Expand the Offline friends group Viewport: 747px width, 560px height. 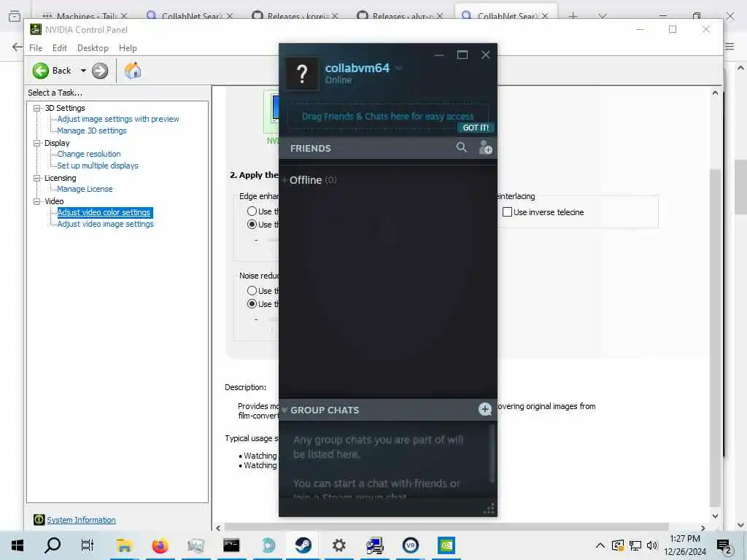tap(285, 180)
